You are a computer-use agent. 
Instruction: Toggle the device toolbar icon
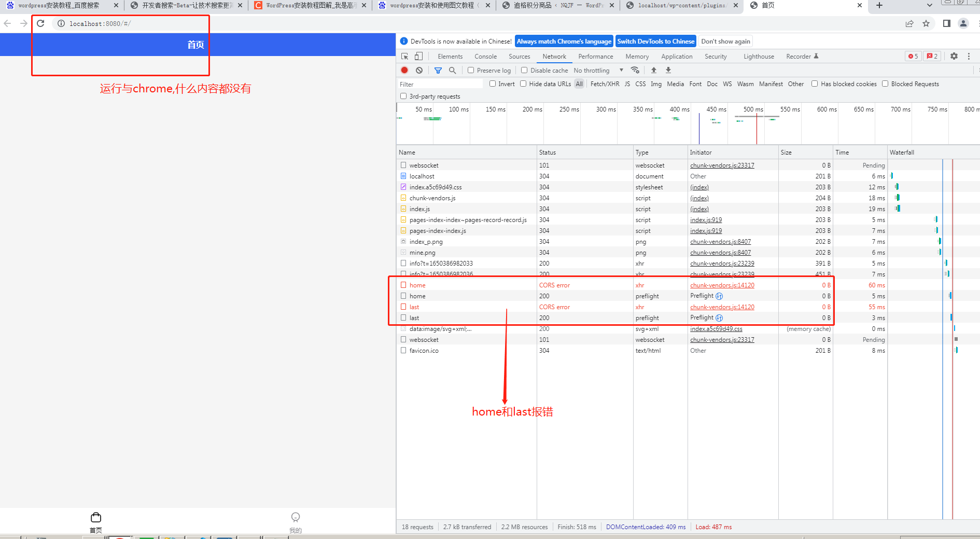pyautogui.click(x=418, y=56)
